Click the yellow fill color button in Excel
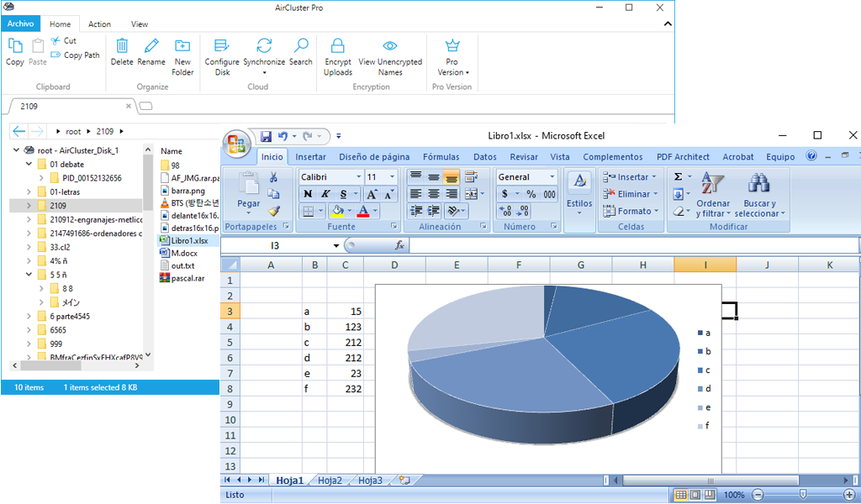Screen dimensions: 861x504 (338, 211)
